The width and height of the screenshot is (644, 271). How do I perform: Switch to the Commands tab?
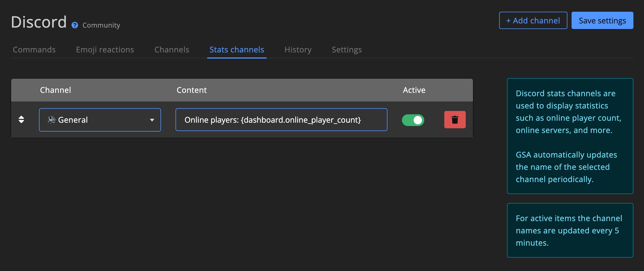coord(34,50)
